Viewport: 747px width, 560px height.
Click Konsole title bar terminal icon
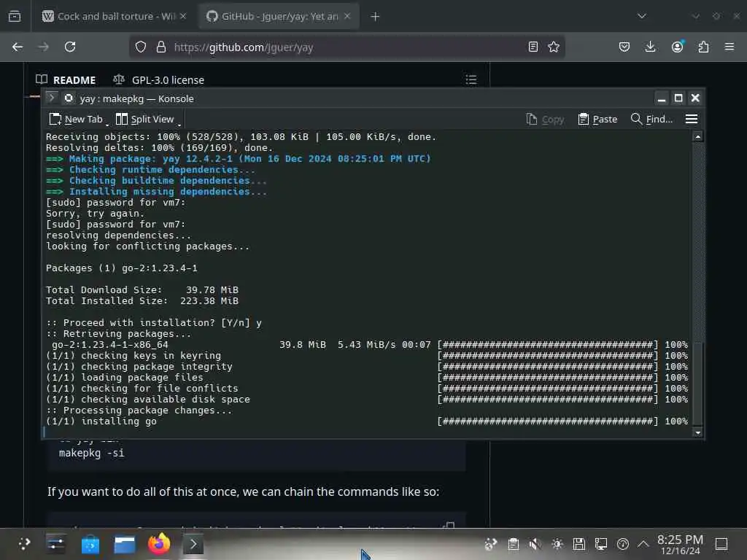point(52,98)
